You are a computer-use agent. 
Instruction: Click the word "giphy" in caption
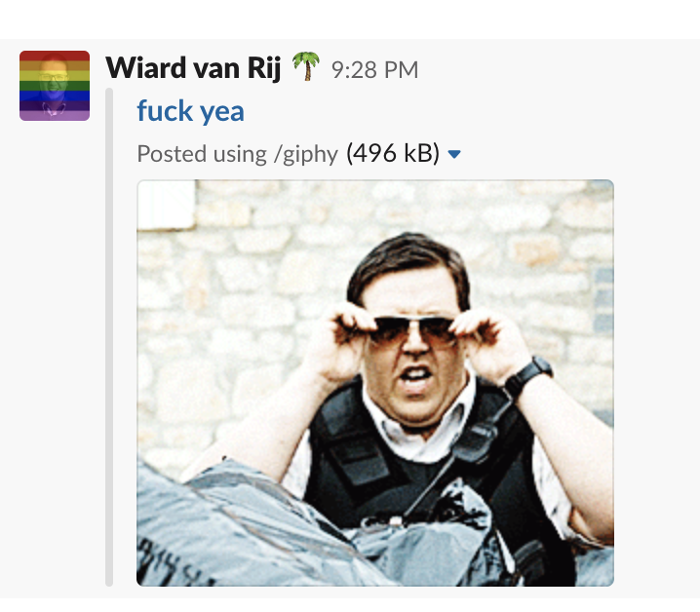point(311,155)
